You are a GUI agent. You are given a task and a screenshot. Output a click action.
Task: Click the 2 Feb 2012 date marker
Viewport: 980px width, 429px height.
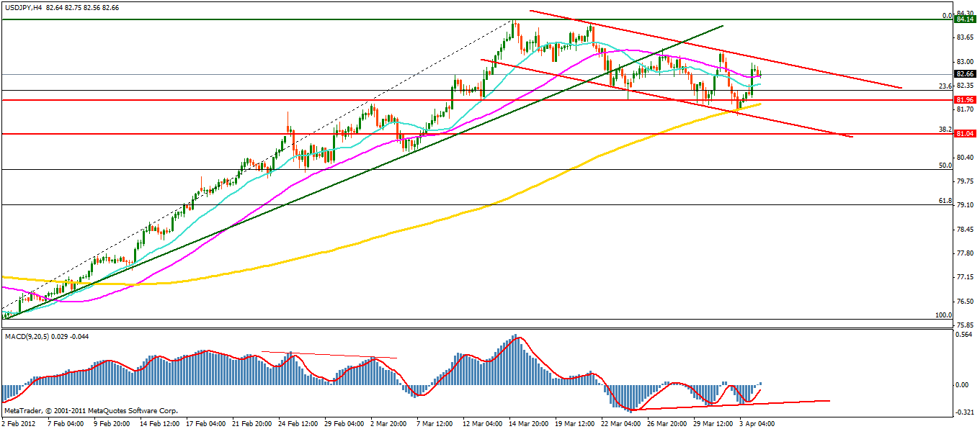click(x=19, y=423)
